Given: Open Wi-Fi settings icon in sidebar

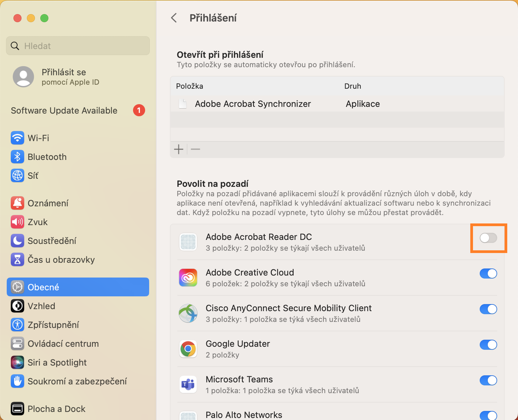Looking at the screenshot, I should click(x=17, y=138).
